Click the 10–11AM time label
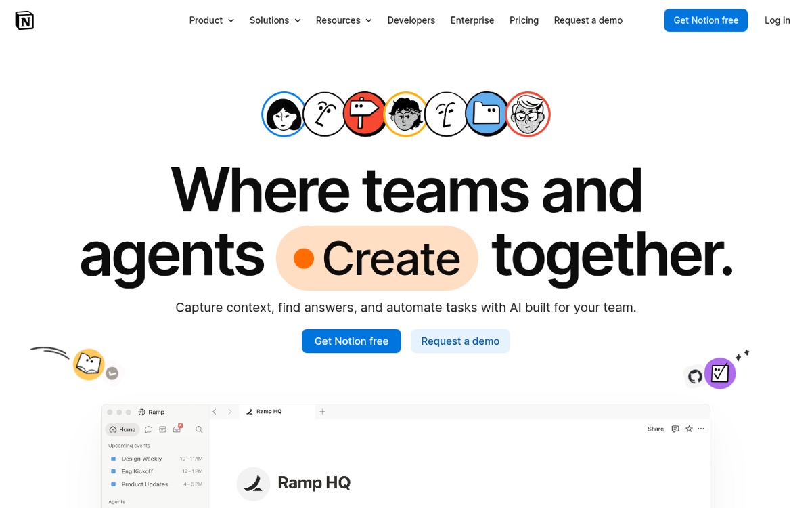This screenshot has height=508, width=812. pos(191,459)
